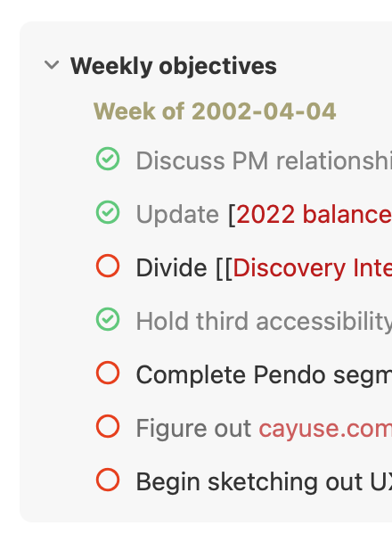Click the word Divide in third task
Image resolution: width=392 pixels, height=542 pixels.
coord(171,268)
